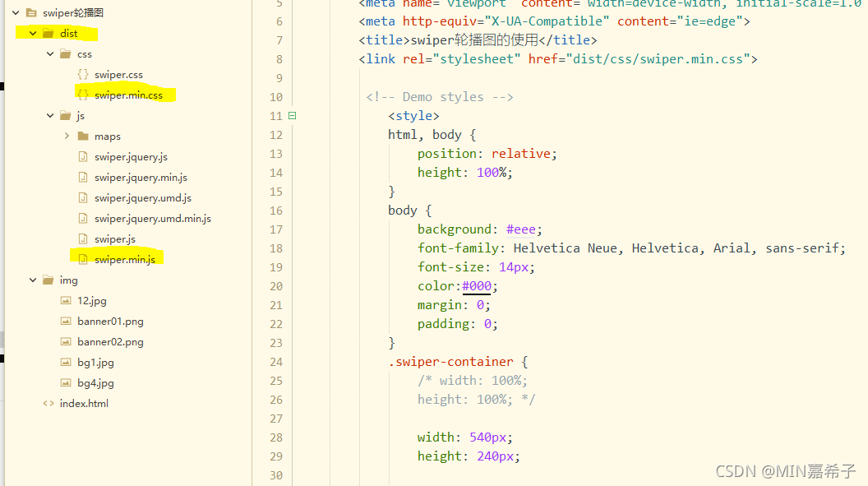Click the bg4.jpg image icon

coord(66,382)
